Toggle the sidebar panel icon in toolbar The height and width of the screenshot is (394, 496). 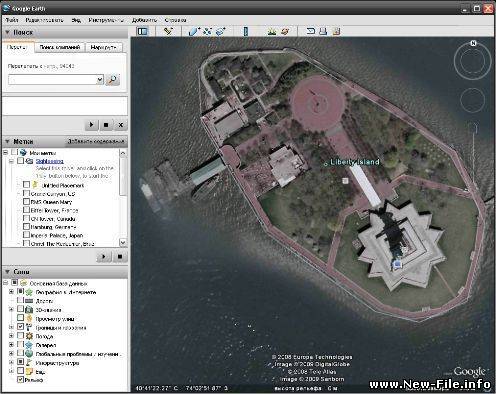[x=143, y=31]
